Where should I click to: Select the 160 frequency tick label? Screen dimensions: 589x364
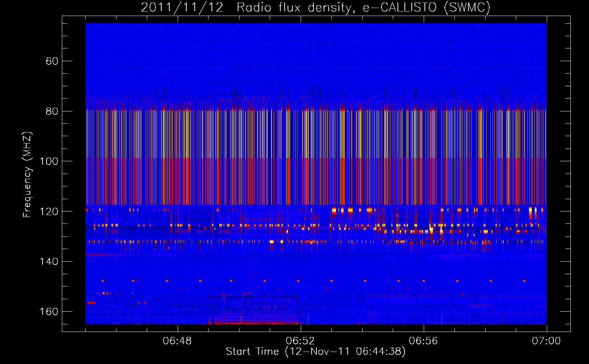49,312
